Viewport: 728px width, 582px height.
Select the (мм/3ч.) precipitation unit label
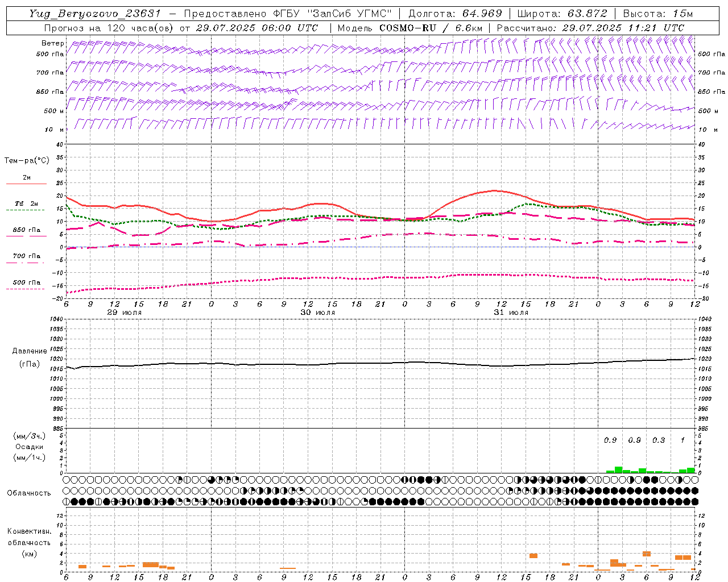(30, 436)
